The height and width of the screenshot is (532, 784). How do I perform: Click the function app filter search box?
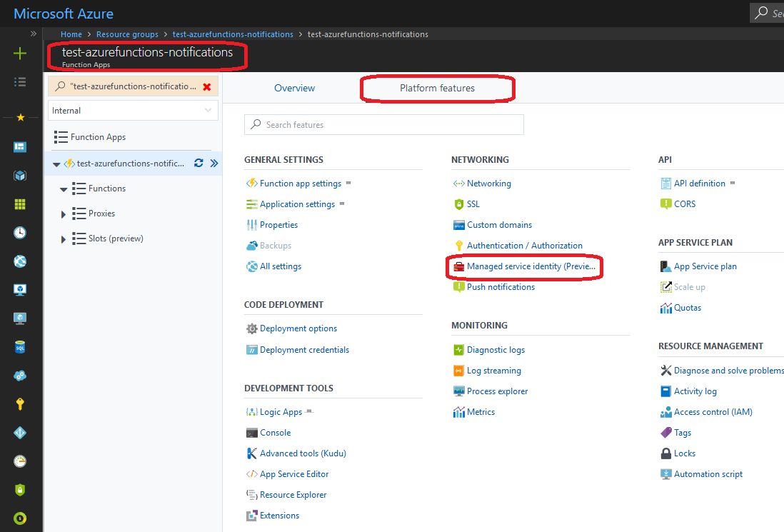[x=133, y=86]
